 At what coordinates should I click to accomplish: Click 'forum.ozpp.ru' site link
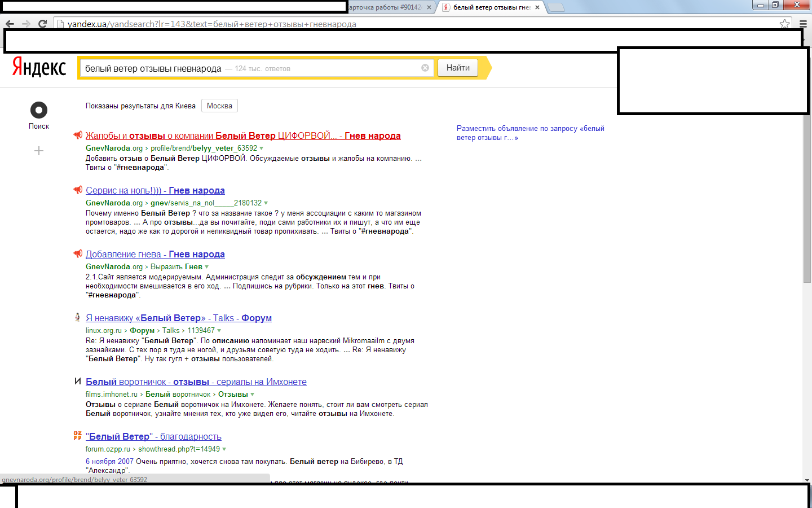coord(108,449)
